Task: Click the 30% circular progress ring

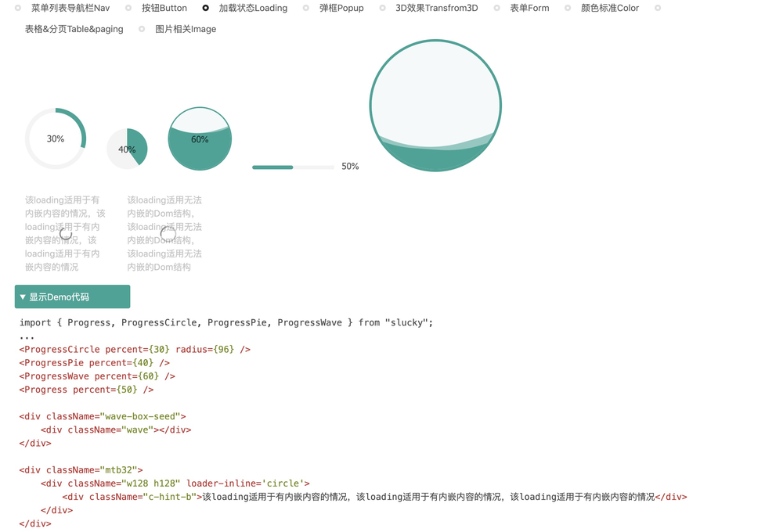Action: [56, 138]
